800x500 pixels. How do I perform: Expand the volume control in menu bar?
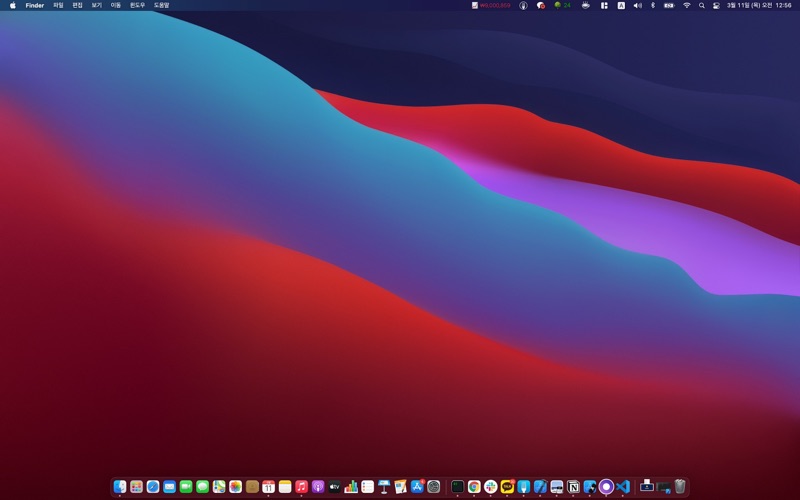point(637,5)
